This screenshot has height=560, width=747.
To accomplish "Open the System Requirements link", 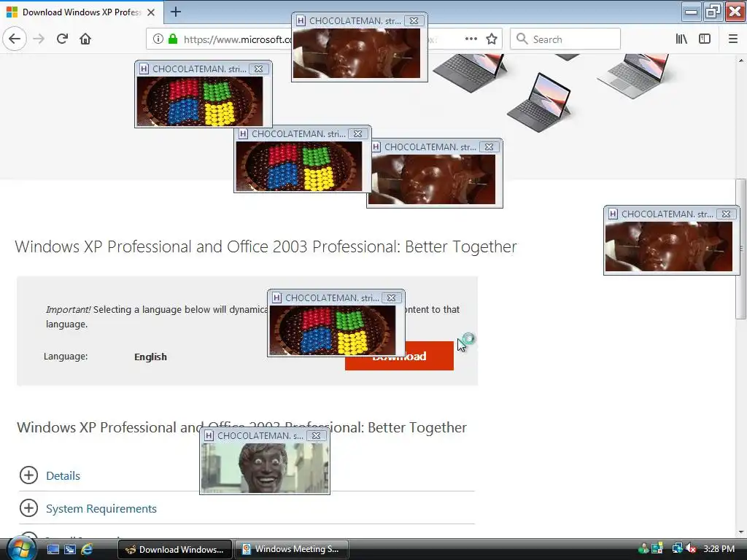I will (101, 508).
